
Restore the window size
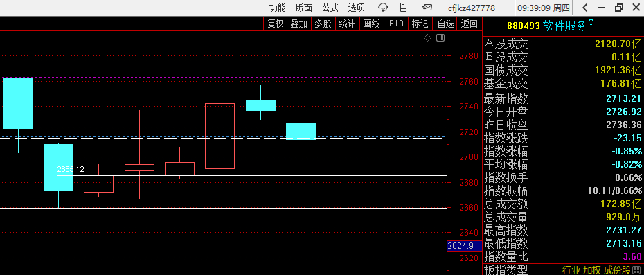click(618, 8)
